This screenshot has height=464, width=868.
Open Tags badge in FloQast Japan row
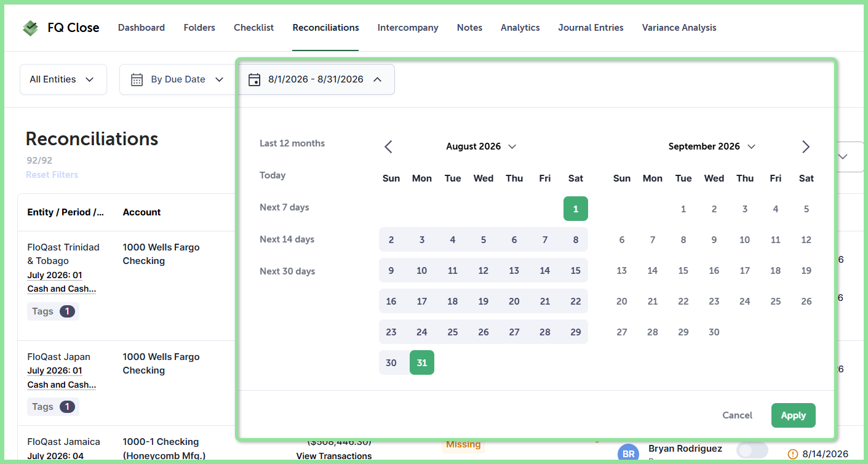[53, 407]
